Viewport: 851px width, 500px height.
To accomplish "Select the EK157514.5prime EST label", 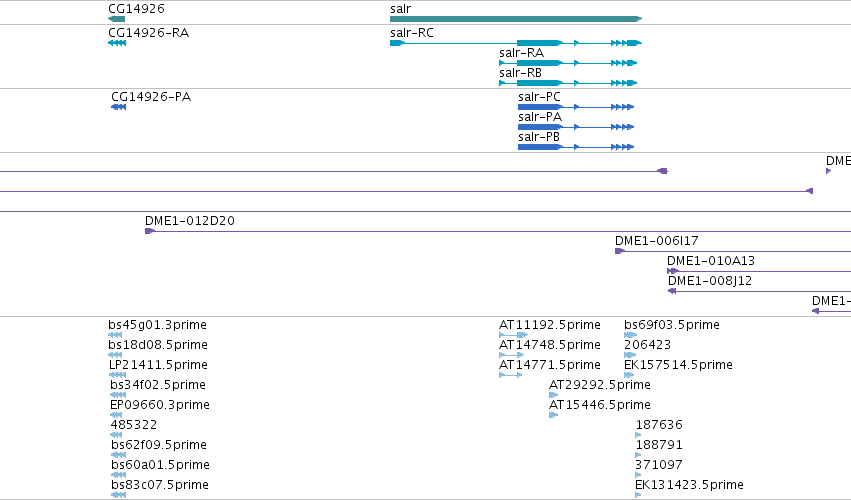I will click(x=678, y=365).
